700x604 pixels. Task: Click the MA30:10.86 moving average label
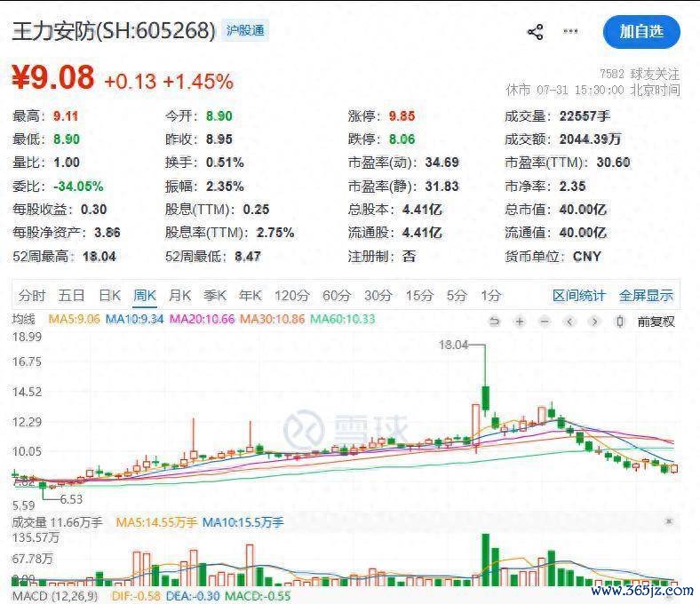273,319
